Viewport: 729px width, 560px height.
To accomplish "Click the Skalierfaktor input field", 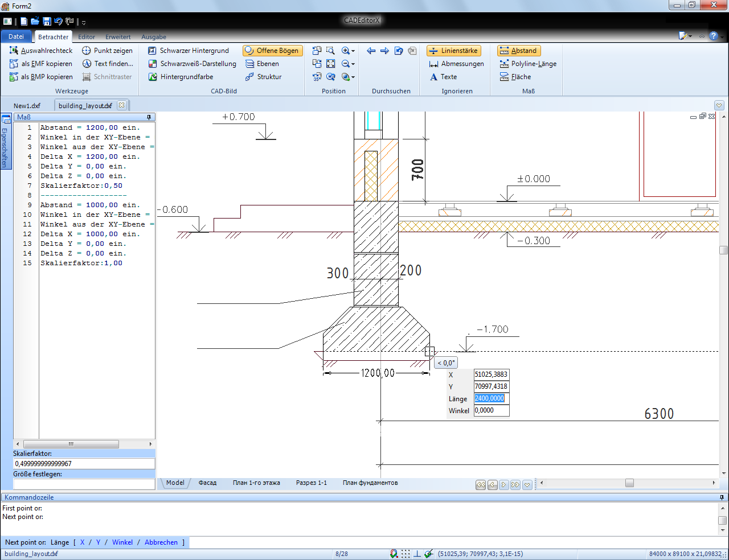I will point(84,463).
